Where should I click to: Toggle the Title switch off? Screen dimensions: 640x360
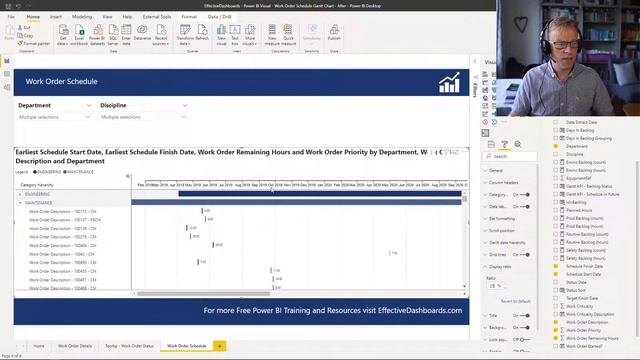point(525,316)
